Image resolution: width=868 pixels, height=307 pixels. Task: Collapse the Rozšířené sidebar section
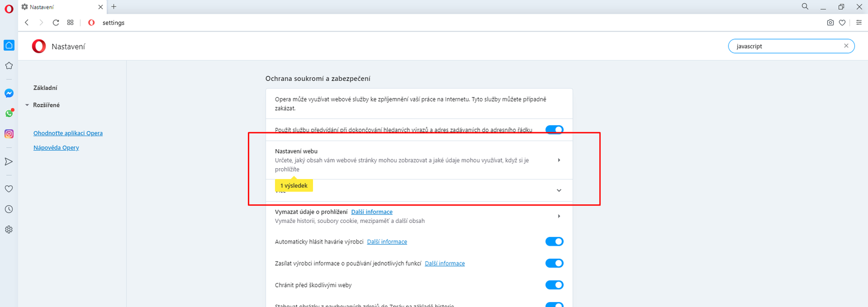point(28,105)
